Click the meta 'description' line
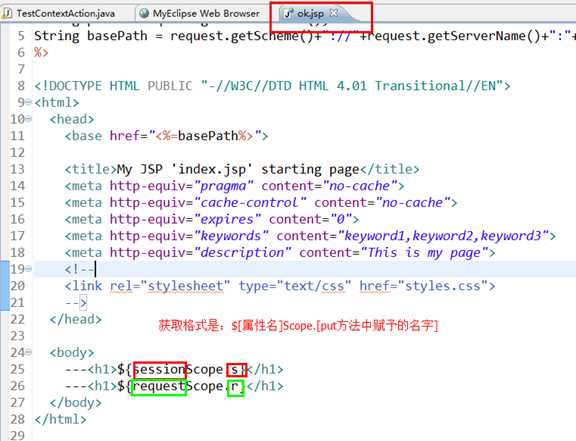576x441 pixels. tap(280, 253)
